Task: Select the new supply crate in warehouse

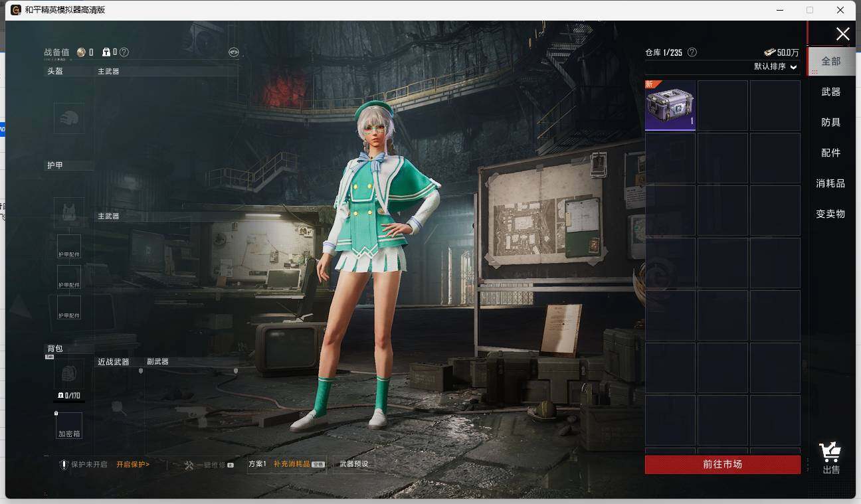Action: 670,105
